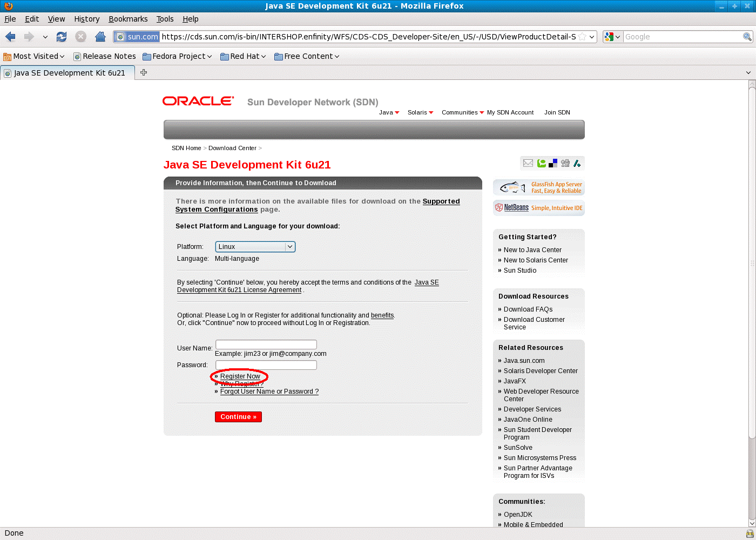Click the red Continue button

pyautogui.click(x=238, y=417)
